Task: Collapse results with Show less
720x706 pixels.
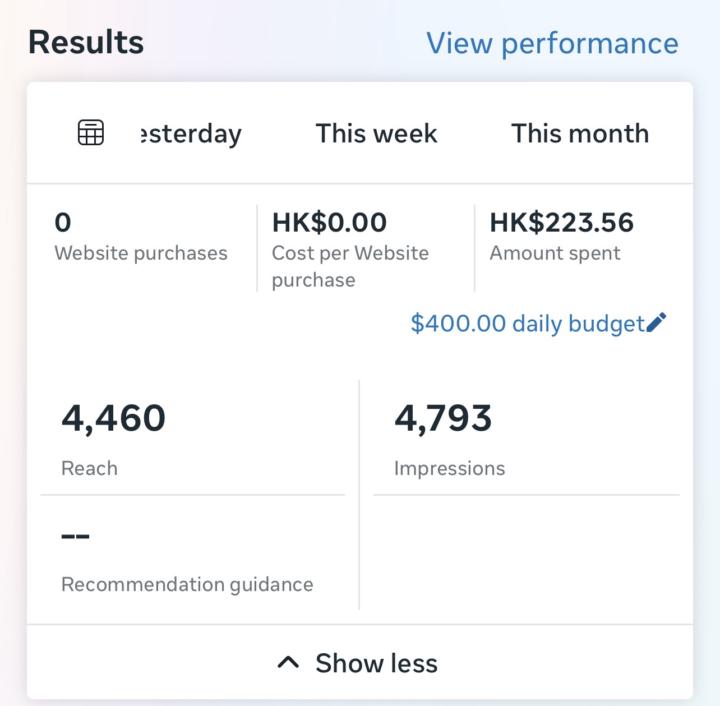Action: click(376, 663)
